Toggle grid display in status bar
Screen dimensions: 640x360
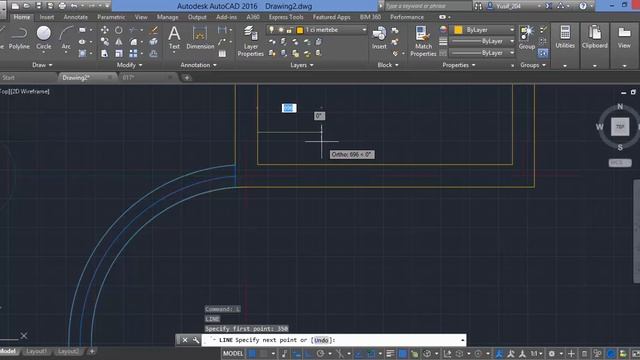click(252, 353)
